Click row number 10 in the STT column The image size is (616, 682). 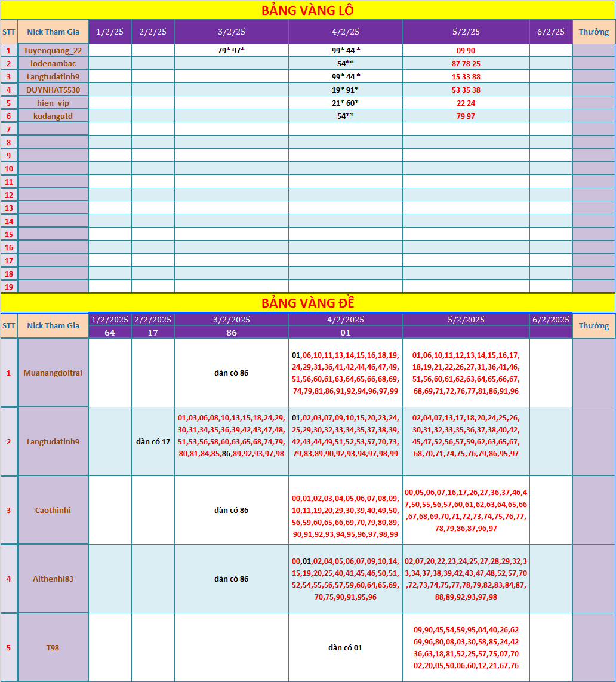point(9,169)
